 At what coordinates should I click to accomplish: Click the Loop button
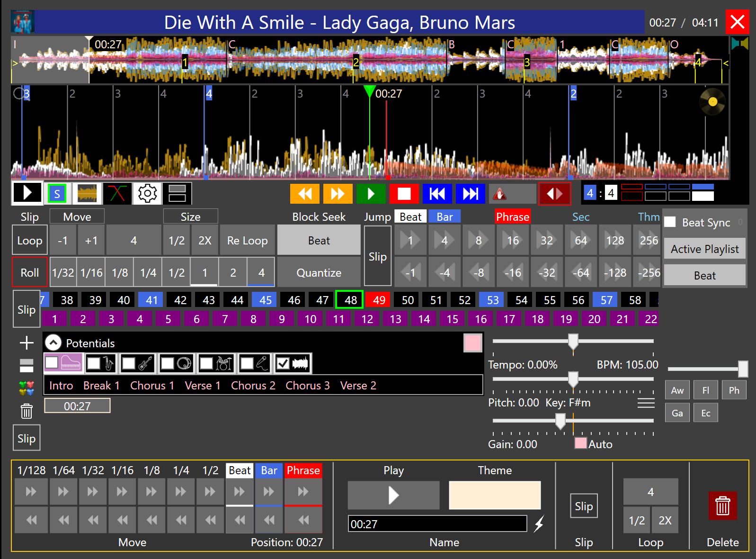point(30,241)
